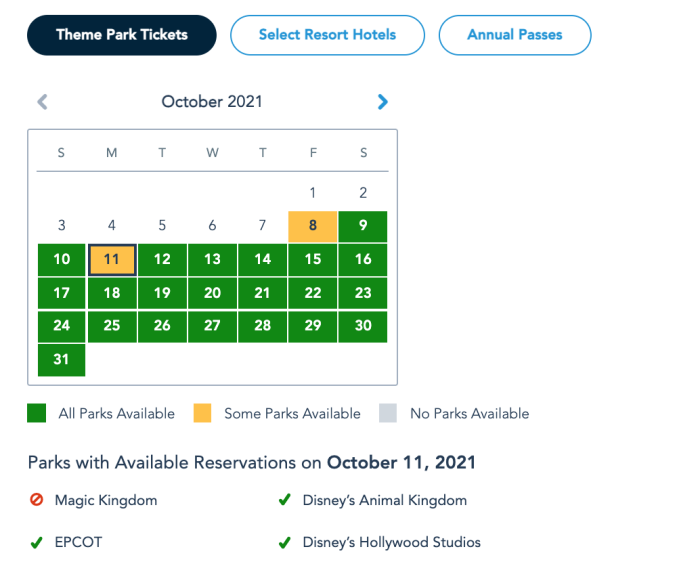Click Disney's Hollywood Studios checkmark icon
700x566 pixels.
pyautogui.click(x=285, y=543)
